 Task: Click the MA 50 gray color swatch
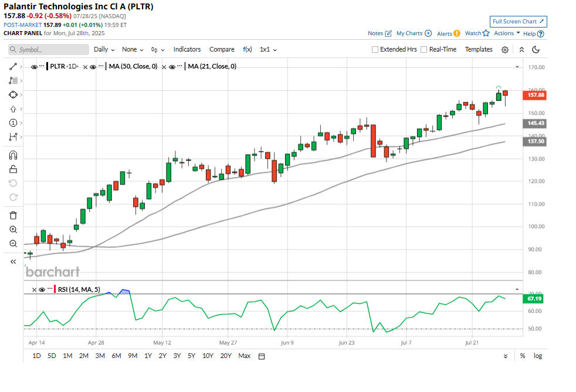[106, 67]
